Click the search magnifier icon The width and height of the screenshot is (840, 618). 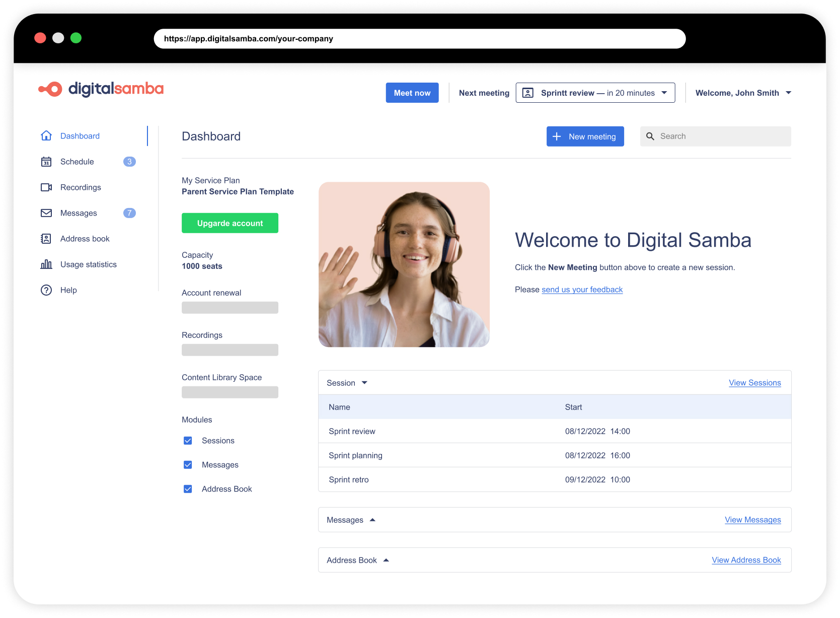[x=650, y=136]
